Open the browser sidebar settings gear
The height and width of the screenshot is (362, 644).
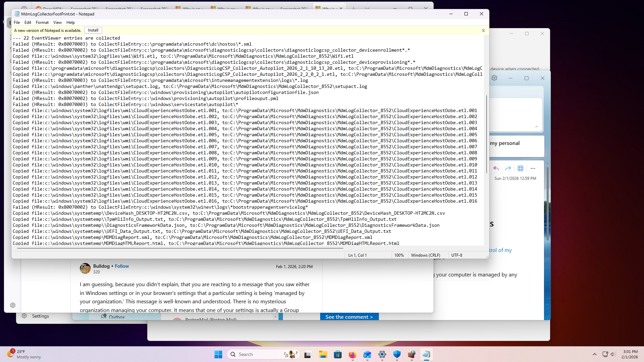click(13, 305)
